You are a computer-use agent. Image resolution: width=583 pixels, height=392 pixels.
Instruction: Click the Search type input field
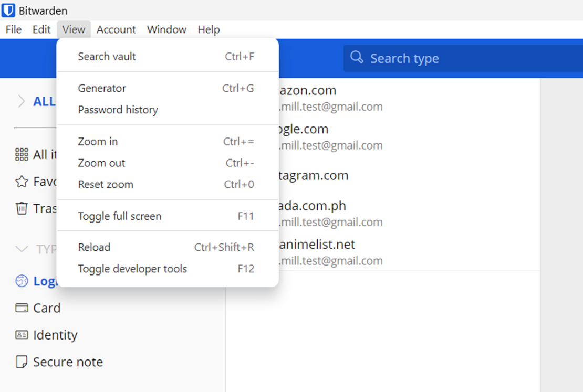click(x=420, y=58)
